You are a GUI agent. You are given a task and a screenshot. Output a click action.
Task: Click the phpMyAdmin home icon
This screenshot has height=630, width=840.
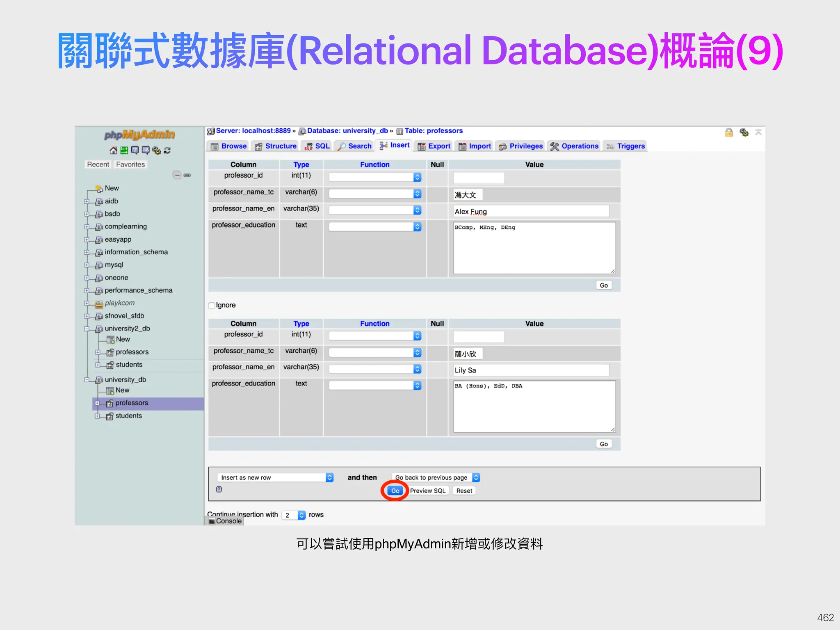point(113,151)
